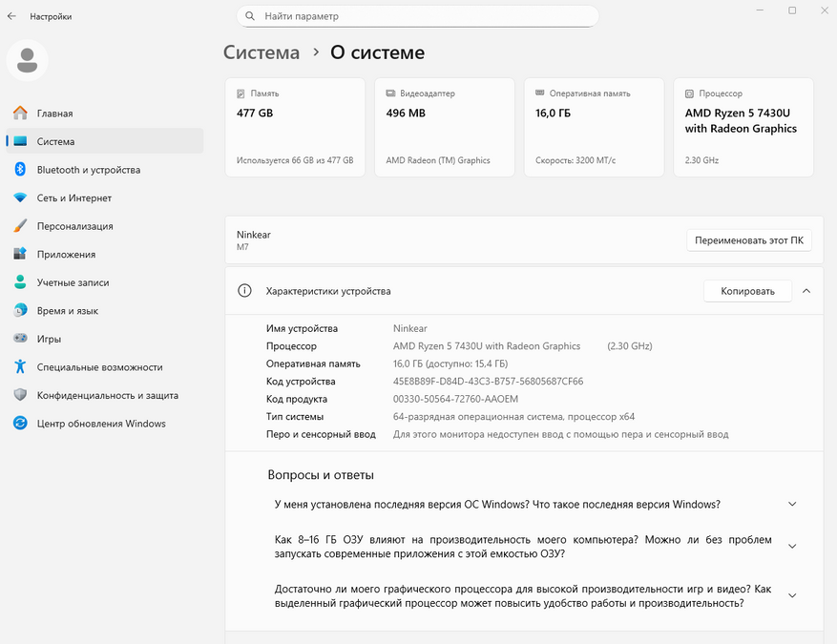Expand the question about latest Windows version
The height and width of the screenshot is (644, 837).
[x=792, y=505]
